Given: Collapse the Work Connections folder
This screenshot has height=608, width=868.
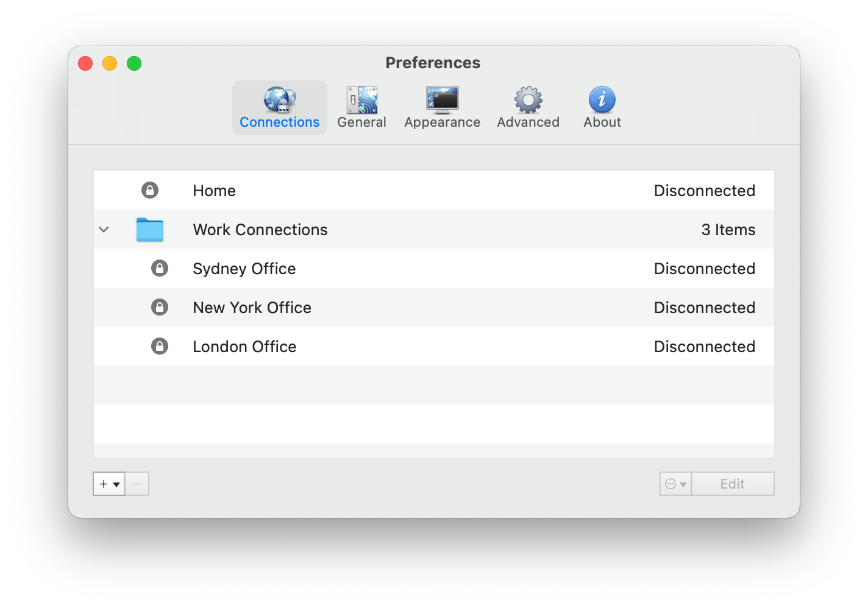Looking at the screenshot, I should point(104,230).
